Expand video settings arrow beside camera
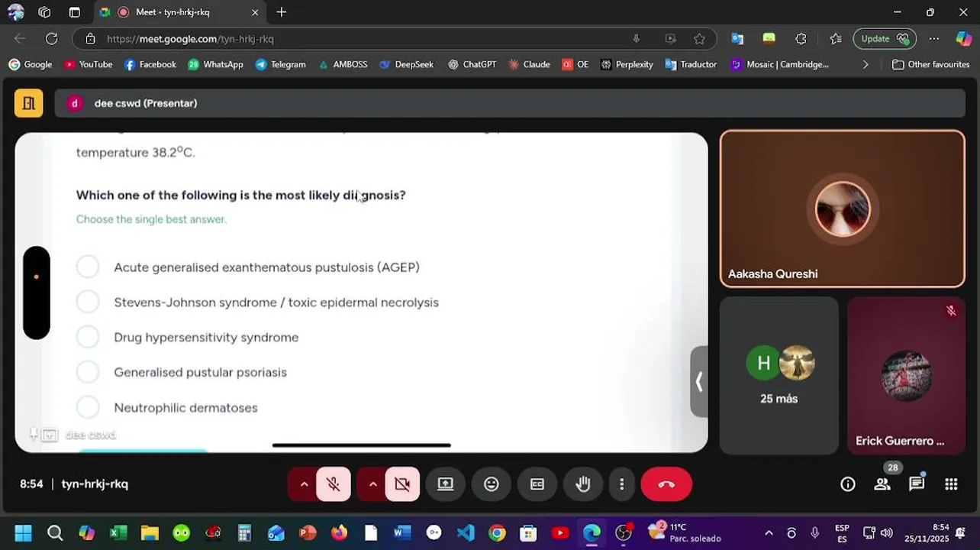 [x=372, y=484]
